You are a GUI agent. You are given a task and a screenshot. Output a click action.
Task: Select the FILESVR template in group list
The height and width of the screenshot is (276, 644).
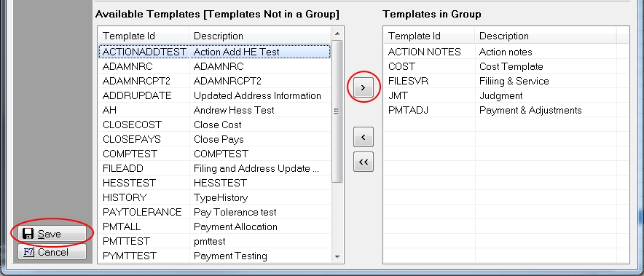506,81
